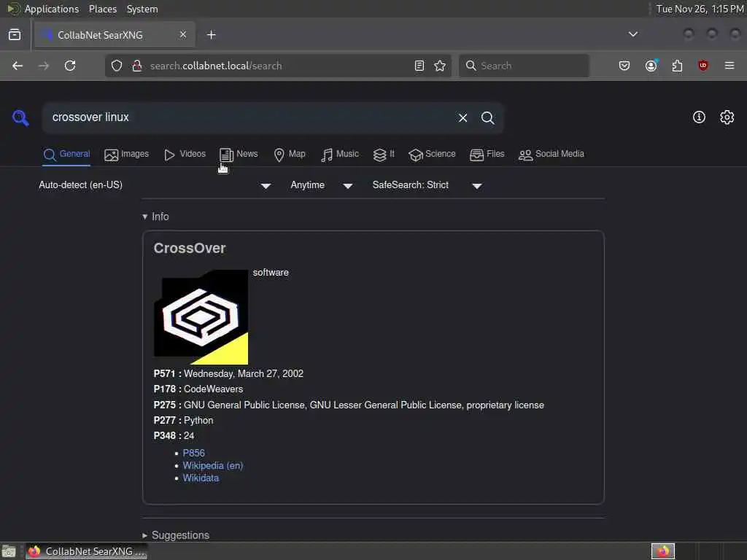Open the System menu
Screen dimensions: 747x560
pos(142,9)
